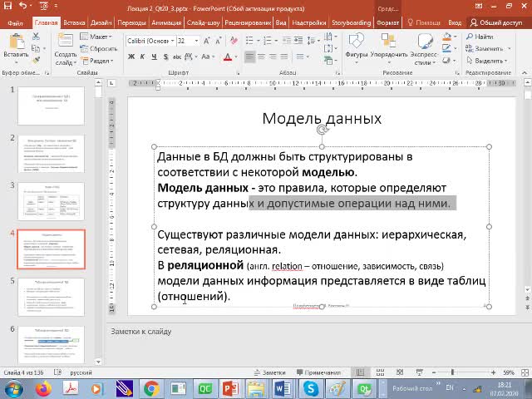Viewport: 532px width, 399px height.
Task: Click the Notes field (Заметки к слайду)
Action: (318, 343)
